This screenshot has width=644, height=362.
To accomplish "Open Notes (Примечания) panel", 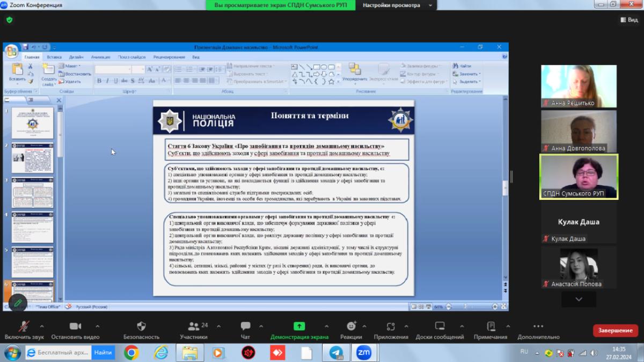I will pos(490,327).
